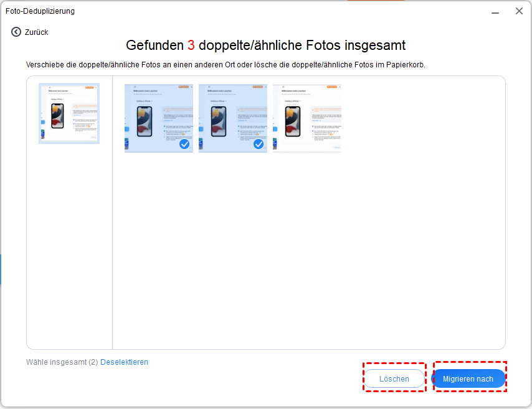Click empty space below the photo thumbnails
The width and height of the screenshot is (532, 409).
pyautogui.click(x=308, y=249)
